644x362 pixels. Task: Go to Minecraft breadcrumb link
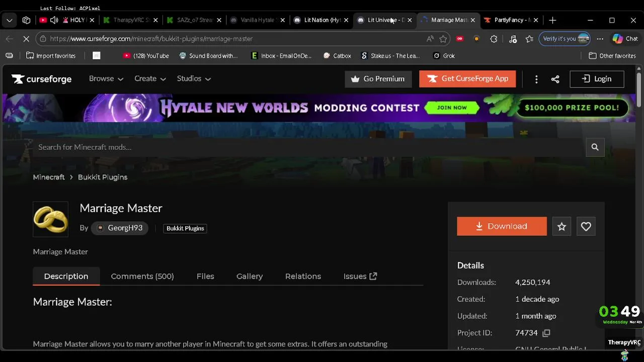[x=49, y=177]
